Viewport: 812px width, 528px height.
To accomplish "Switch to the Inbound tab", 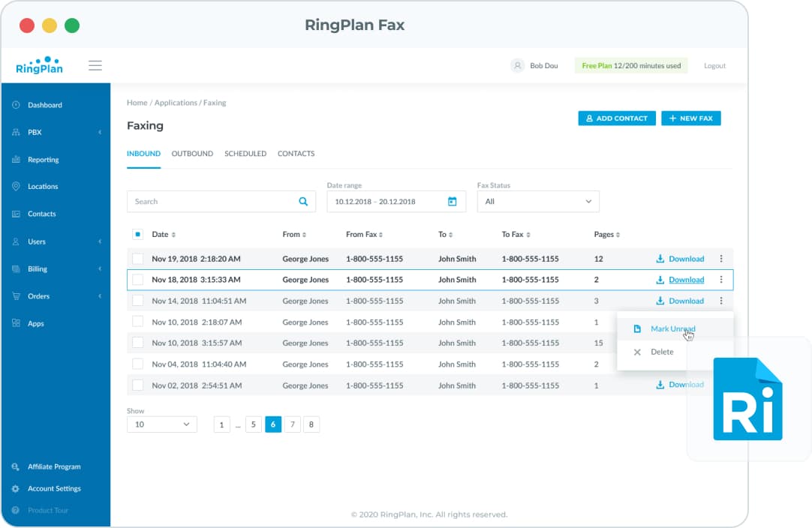I will [x=143, y=154].
